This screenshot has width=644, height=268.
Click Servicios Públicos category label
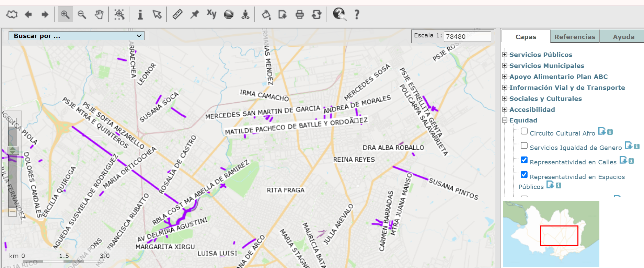pos(541,55)
